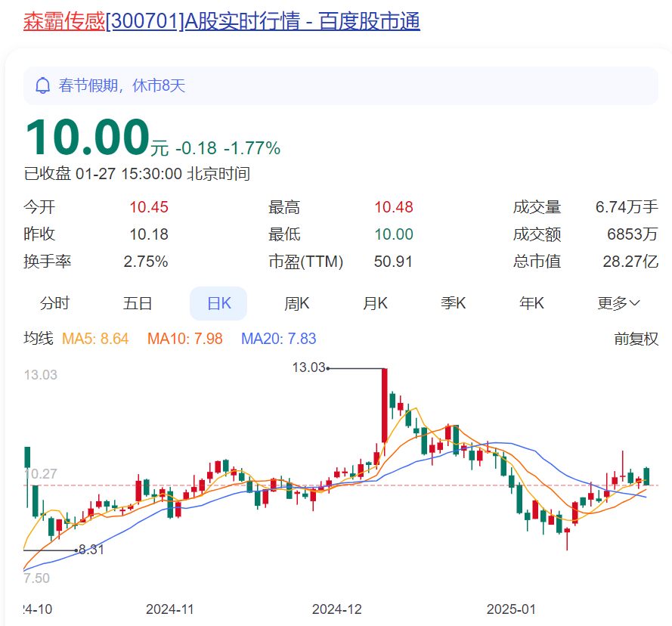Click the 市盈(TTM) value 50.91
This screenshot has width=672, height=626.
(393, 262)
